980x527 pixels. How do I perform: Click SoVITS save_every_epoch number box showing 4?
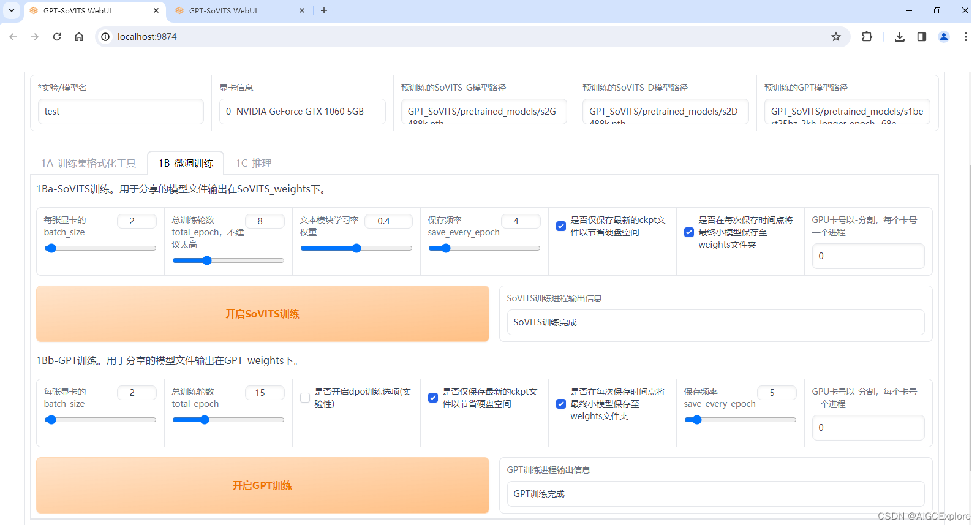point(521,221)
